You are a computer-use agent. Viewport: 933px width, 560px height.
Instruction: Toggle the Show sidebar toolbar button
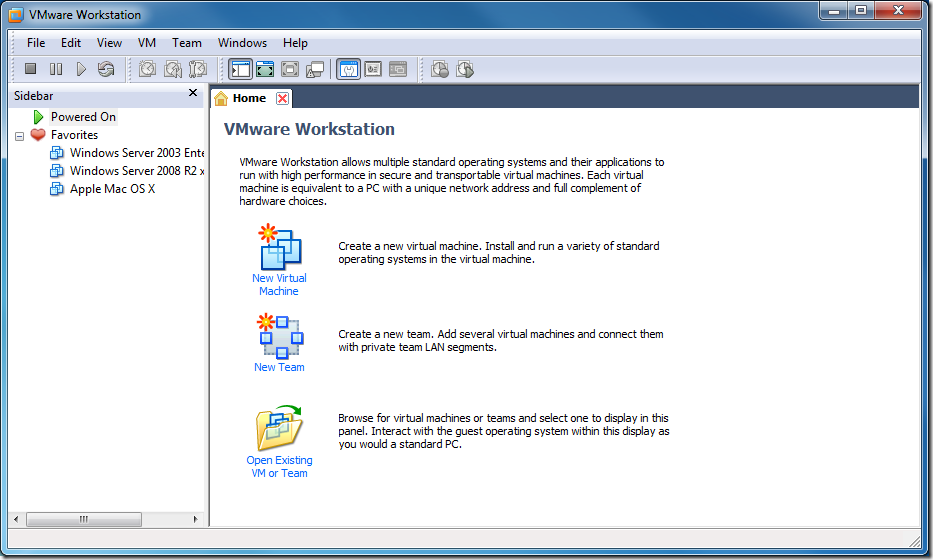pyautogui.click(x=241, y=69)
